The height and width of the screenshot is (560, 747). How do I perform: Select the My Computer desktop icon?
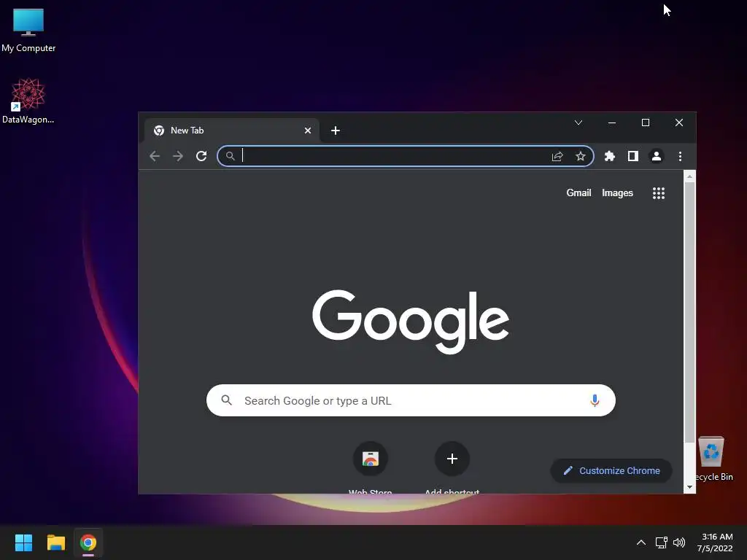click(28, 30)
